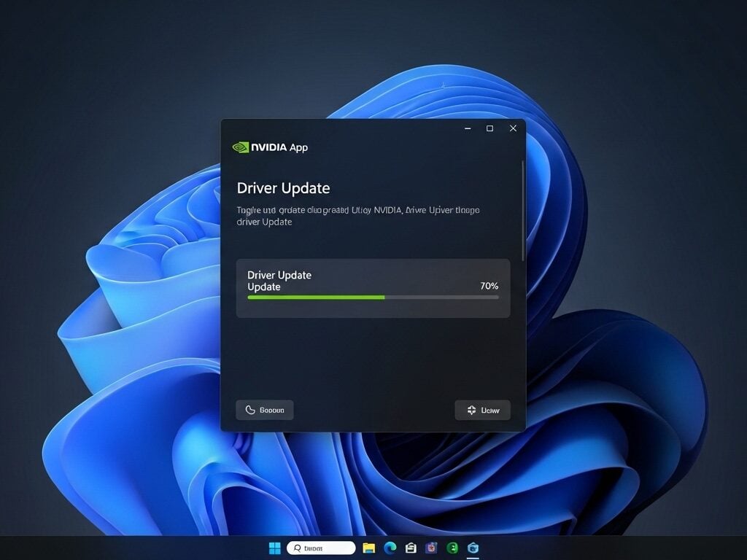Viewport: 747px width, 560px height.
Task: Click inside the taskbar search field
Action: [325, 548]
